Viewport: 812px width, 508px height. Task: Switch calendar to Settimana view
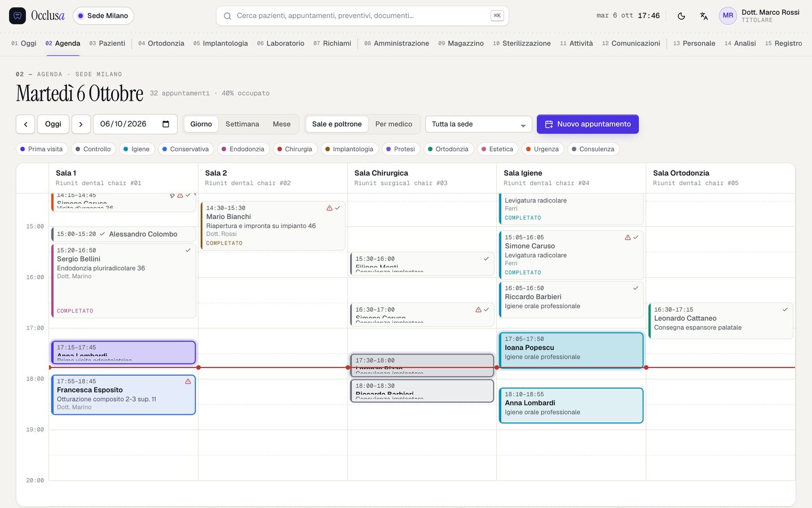[242, 124]
